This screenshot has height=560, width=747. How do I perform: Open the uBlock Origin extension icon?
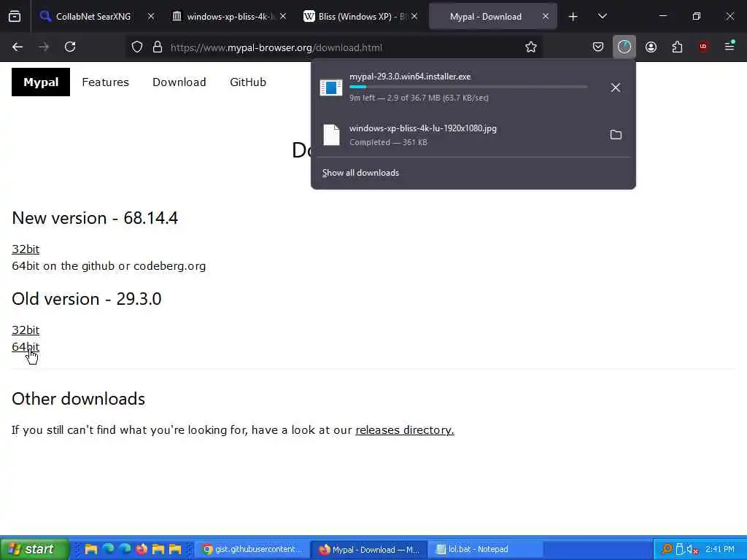click(703, 47)
